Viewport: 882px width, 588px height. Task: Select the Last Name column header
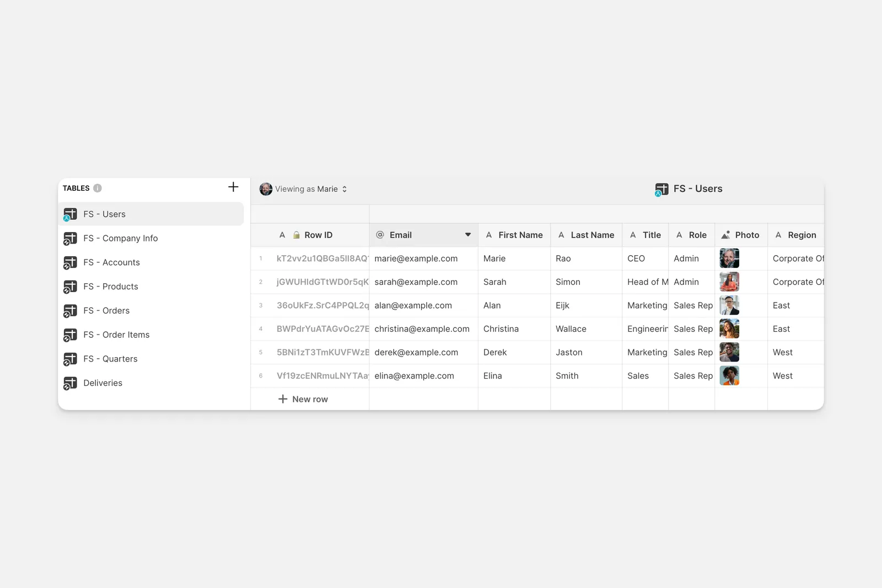(x=587, y=235)
